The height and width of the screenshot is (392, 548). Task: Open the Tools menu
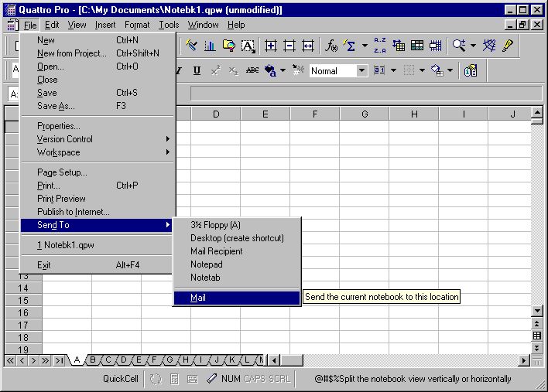[x=169, y=26]
